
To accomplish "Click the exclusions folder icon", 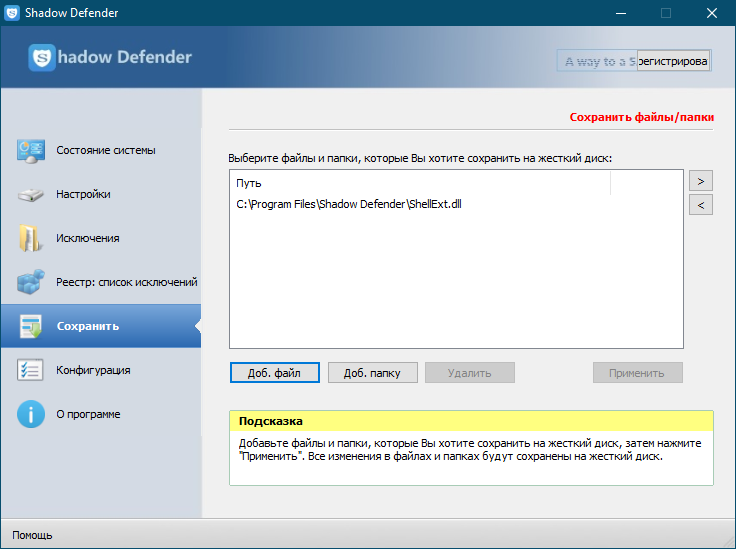I will (x=30, y=238).
